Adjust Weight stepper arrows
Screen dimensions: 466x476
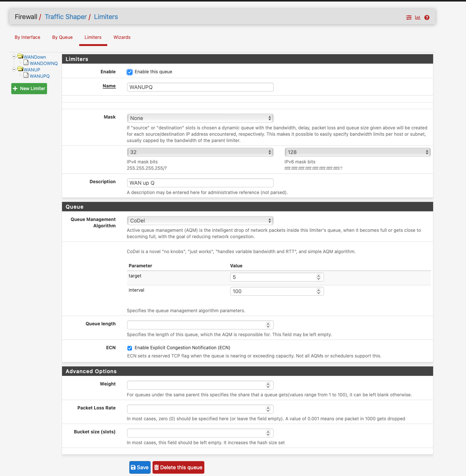pos(268,385)
